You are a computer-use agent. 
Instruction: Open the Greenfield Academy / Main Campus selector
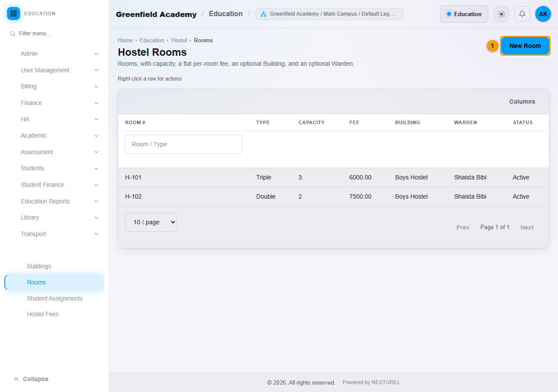tap(329, 14)
